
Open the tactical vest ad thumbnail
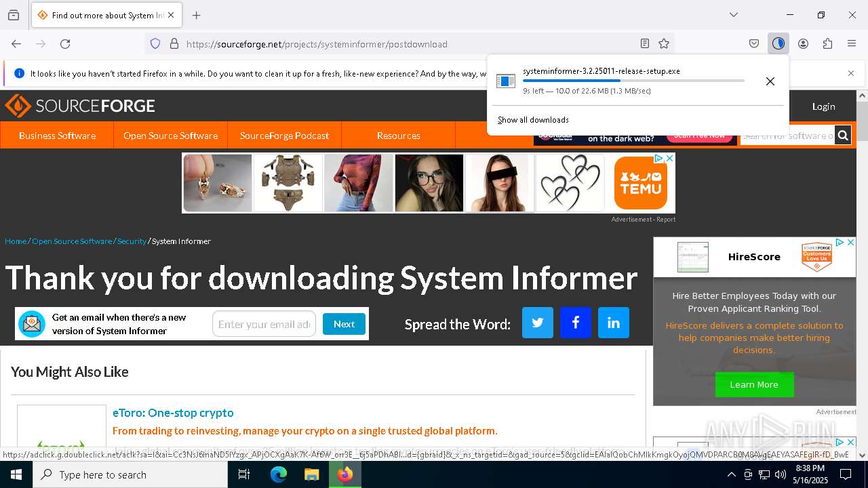coord(288,183)
